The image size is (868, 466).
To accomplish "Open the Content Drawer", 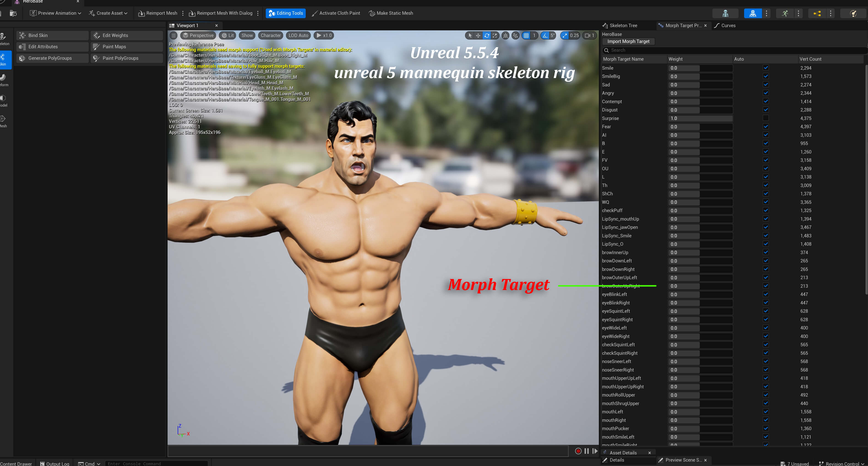I will click(16, 464).
